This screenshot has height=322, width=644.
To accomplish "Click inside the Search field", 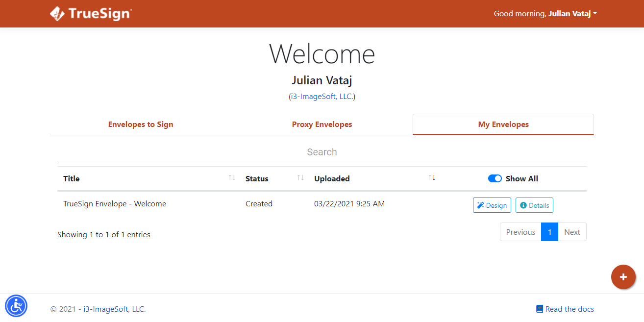I will (322, 152).
